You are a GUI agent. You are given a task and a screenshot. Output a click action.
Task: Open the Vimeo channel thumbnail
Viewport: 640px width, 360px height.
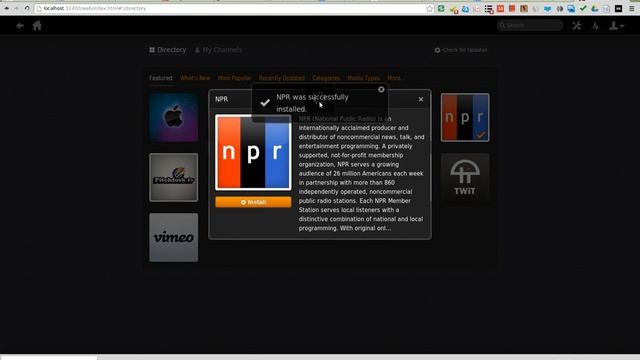point(173,238)
